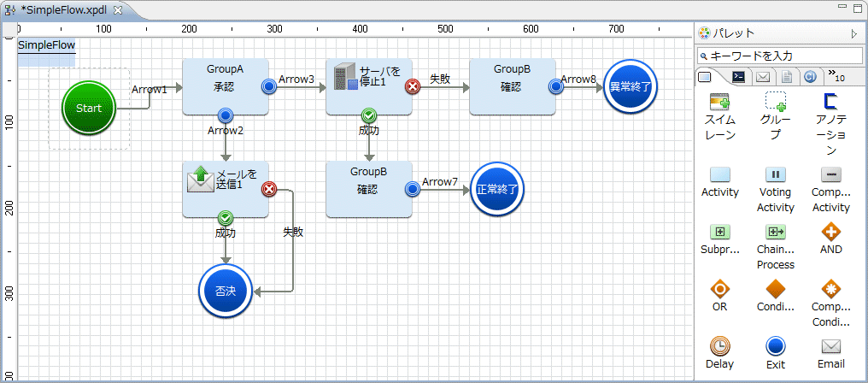Show hidden palette tabs via »10
This screenshot has height=383, width=868.
[836, 76]
